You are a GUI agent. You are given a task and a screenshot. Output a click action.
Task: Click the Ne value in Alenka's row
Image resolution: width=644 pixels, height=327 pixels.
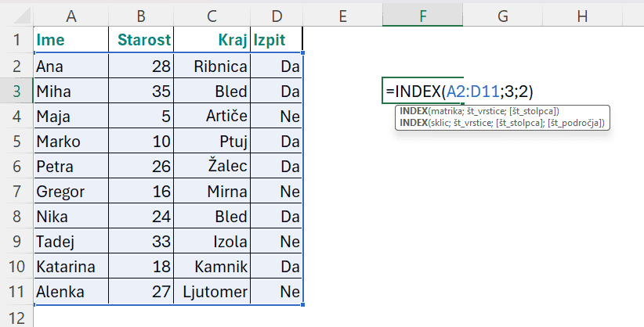(276, 293)
